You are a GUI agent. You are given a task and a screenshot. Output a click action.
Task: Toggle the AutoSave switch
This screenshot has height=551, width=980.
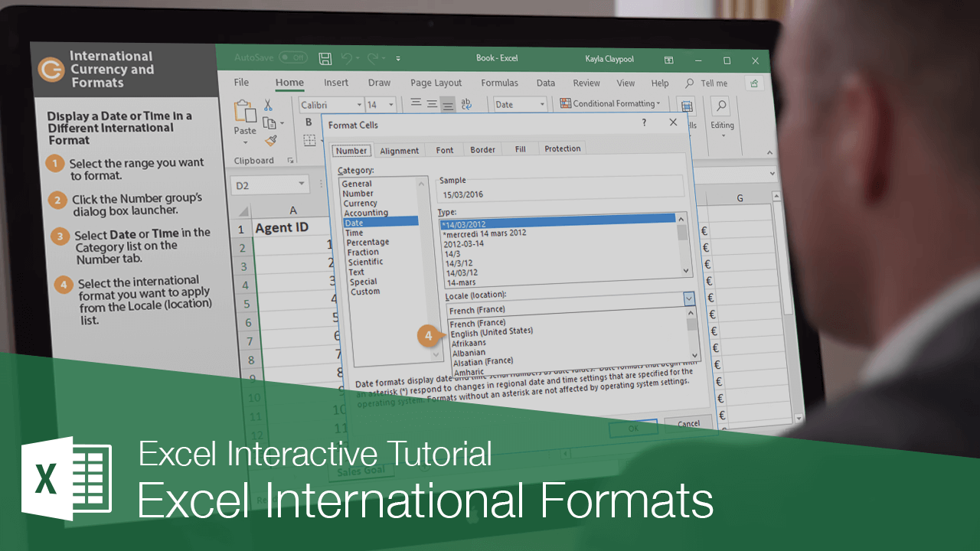pyautogui.click(x=292, y=57)
